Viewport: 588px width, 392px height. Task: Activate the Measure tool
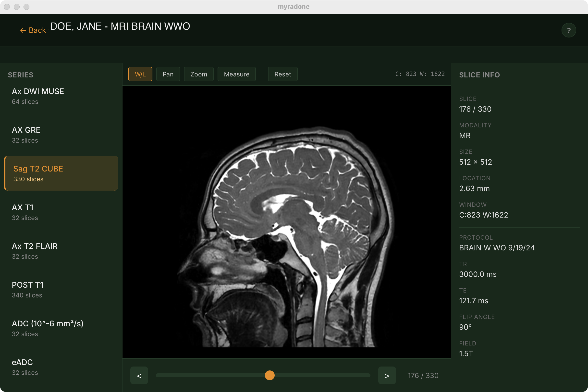pyautogui.click(x=236, y=74)
